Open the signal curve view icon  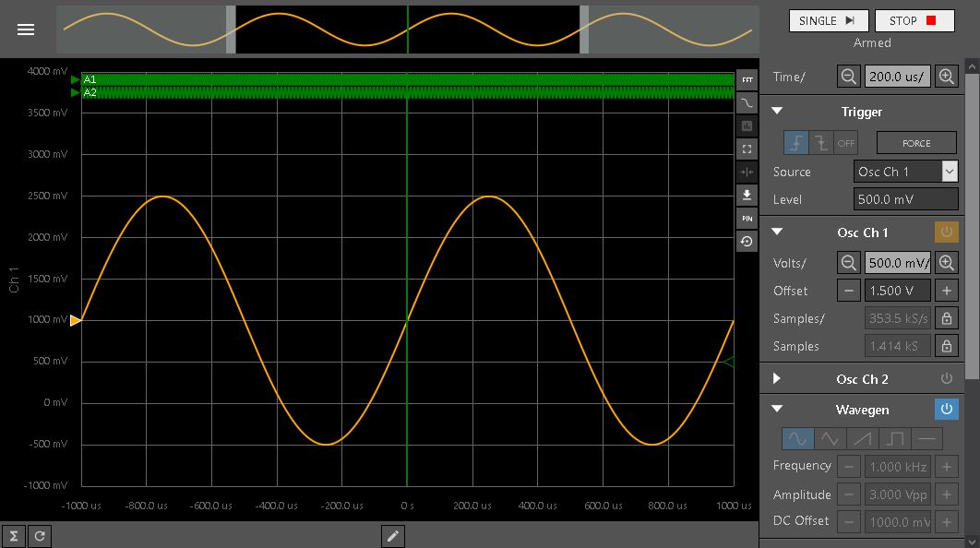pos(747,103)
